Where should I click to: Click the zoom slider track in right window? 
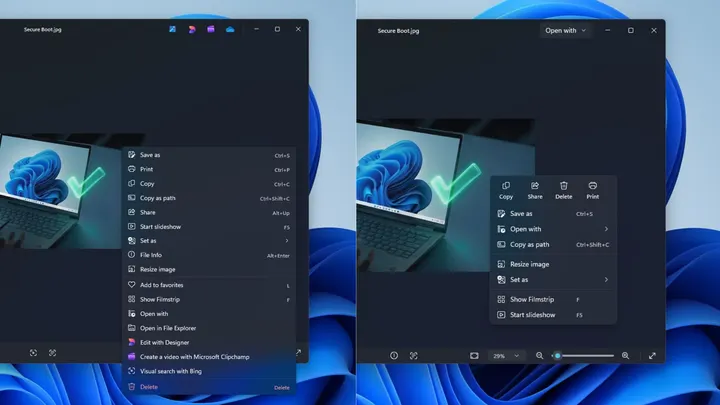[x=584, y=355]
